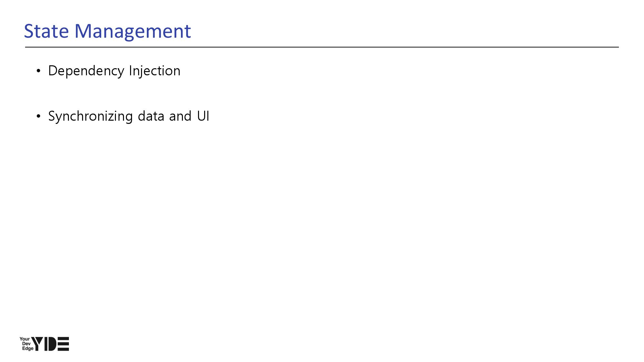644x362 pixels.
Task: Click the horizontal divider line under title
Action: [x=322, y=47]
